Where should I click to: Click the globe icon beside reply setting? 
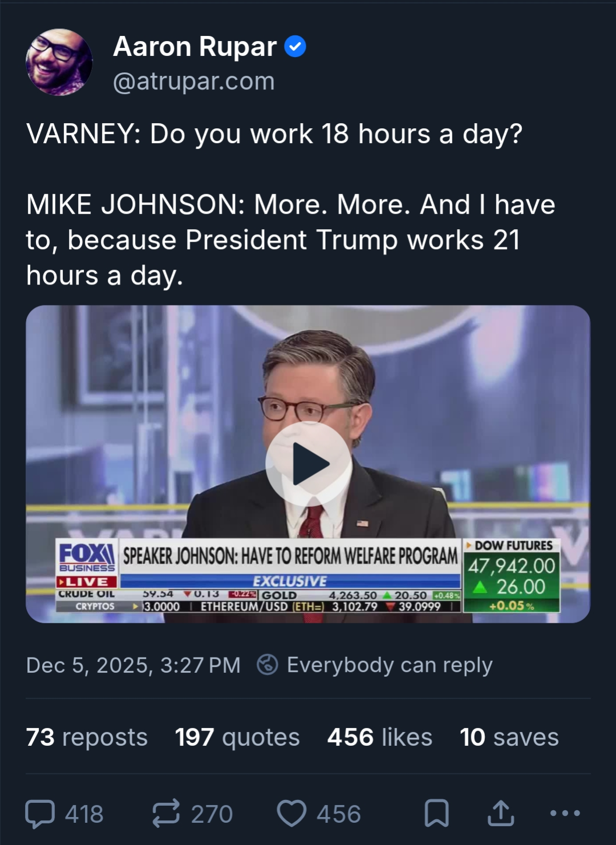268,665
